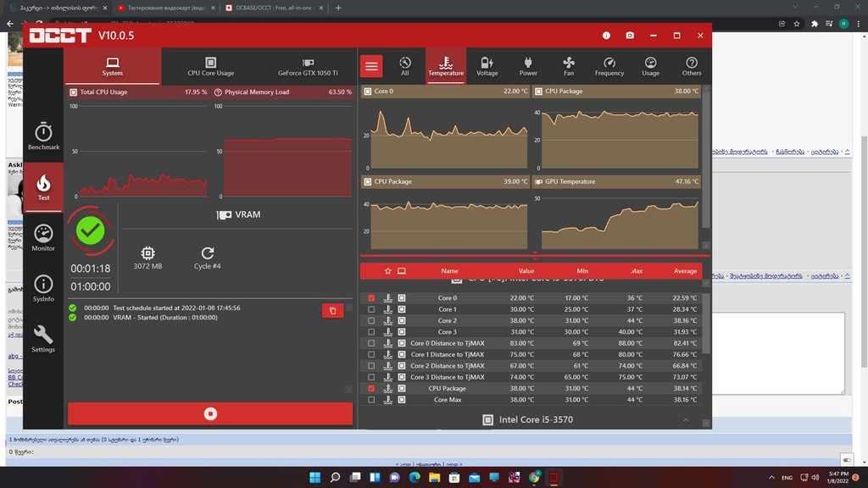868x488 pixels.
Task: Show Power sensors in monitoring panel
Action: [x=528, y=66]
